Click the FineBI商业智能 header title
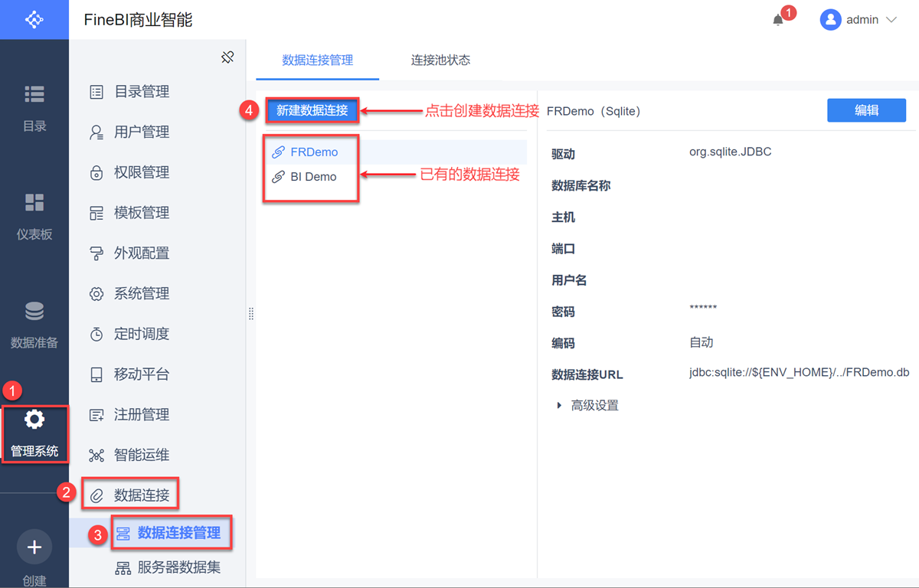Image resolution: width=919 pixels, height=588 pixels. click(138, 20)
